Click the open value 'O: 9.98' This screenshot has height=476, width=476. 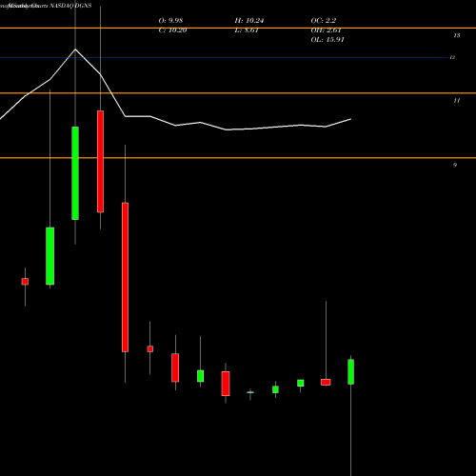coord(170,21)
